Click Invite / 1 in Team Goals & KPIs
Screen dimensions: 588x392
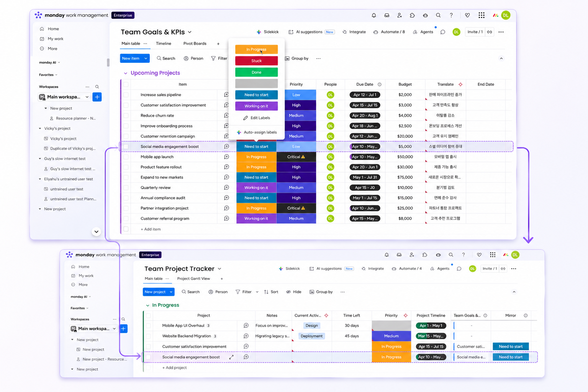[475, 32]
